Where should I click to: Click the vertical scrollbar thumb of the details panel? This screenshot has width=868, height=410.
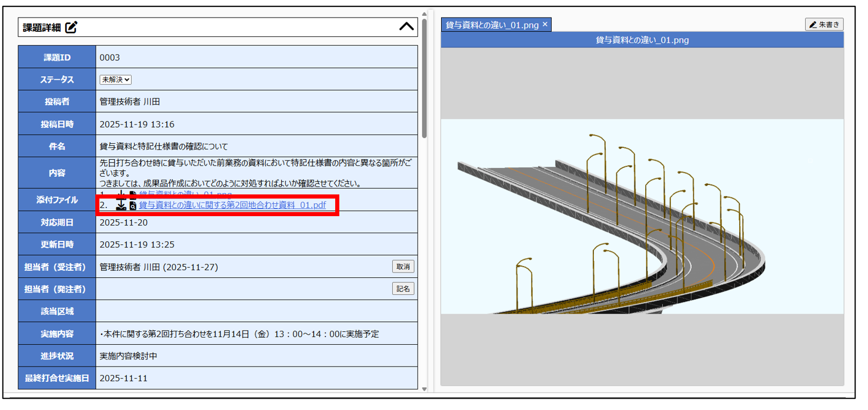(425, 76)
